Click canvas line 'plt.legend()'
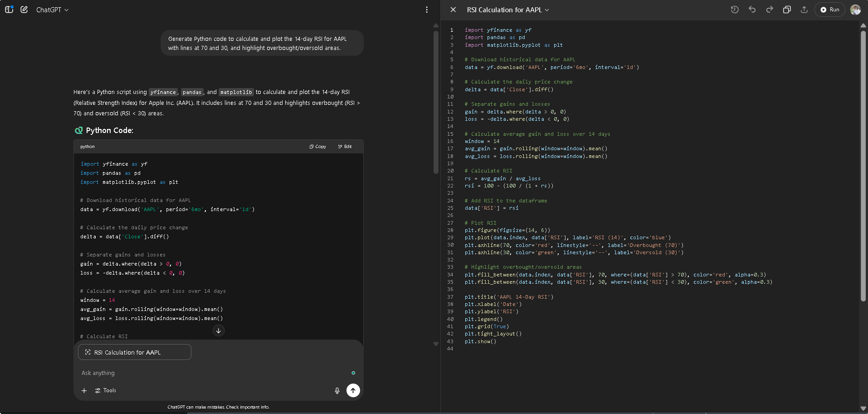 pyautogui.click(x=483, y=319)
